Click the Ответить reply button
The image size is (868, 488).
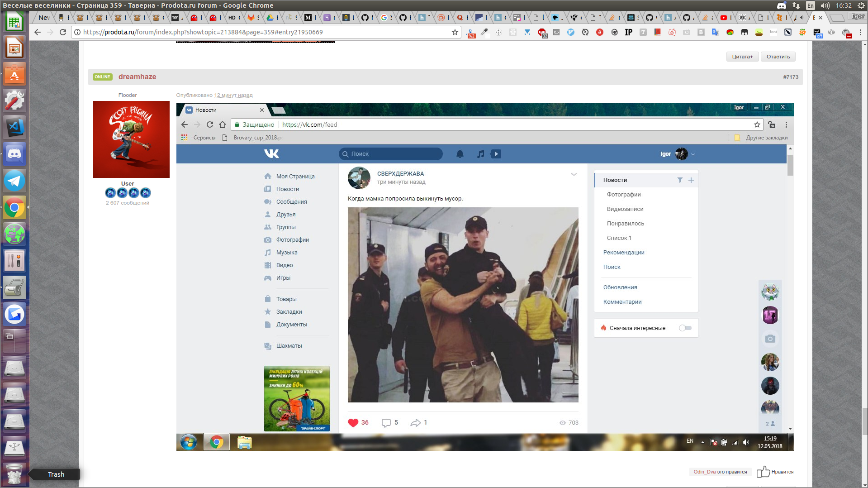tap(778, 57)
